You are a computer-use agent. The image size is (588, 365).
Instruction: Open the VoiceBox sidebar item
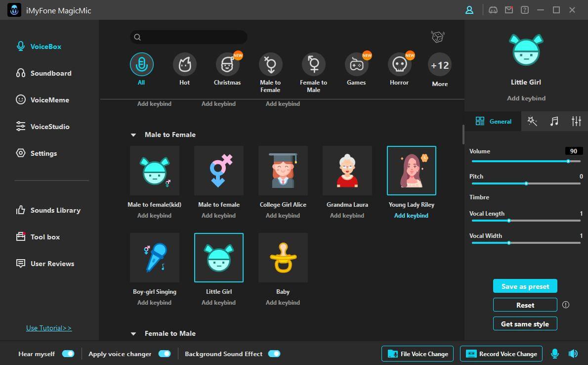click(x=39, y=46)
